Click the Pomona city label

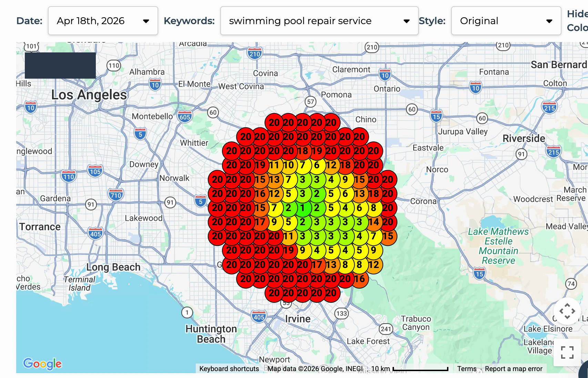pyautogui.click(x=336, y=94)
